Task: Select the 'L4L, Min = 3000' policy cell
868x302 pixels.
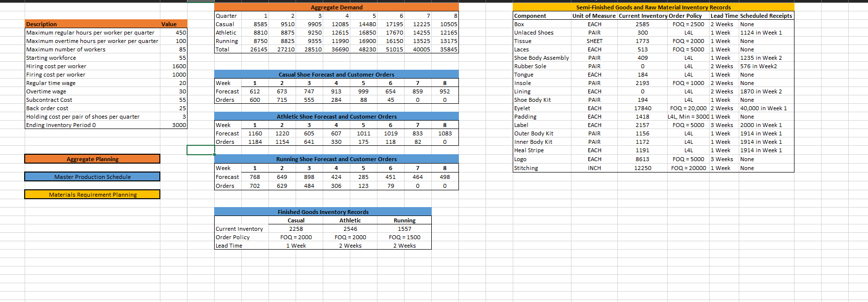Action: pyautogui.click(x=688, y=117)
